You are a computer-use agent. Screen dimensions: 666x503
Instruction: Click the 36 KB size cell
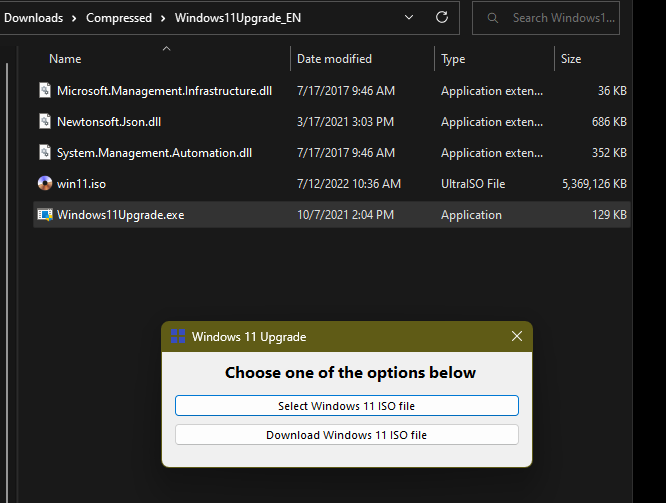[x=612, y=90]
